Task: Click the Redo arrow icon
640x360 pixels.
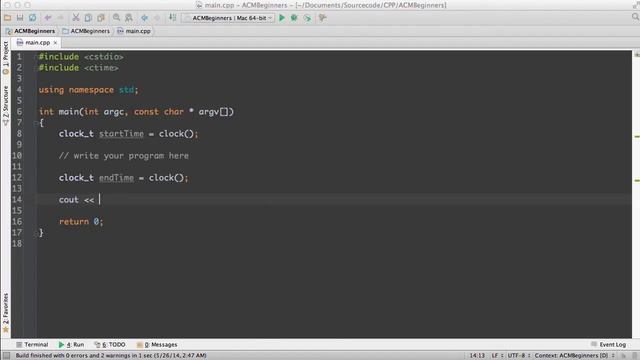Action: (60, 18)
